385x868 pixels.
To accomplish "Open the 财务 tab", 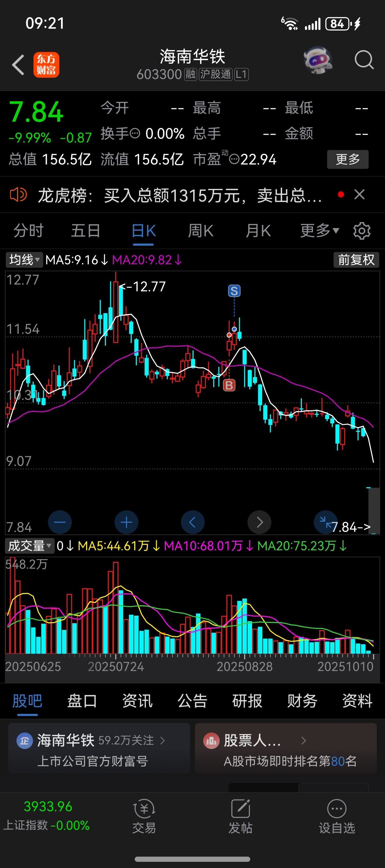I will 302,701.
